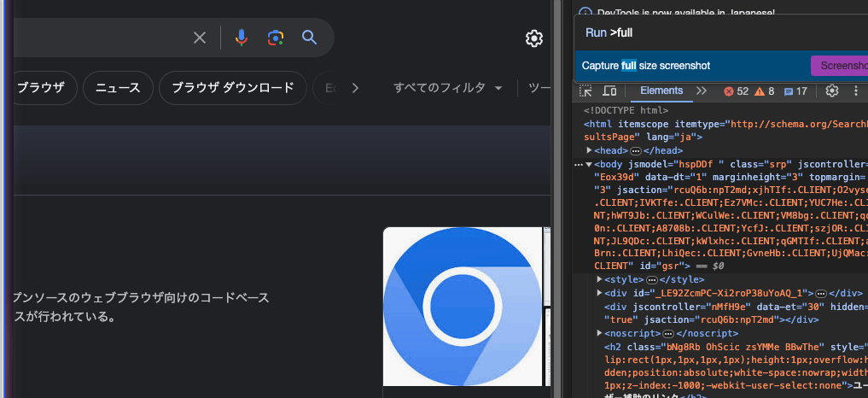Open the DevTools three-dot customize menu
The image size is (868, 398).
click(x=856, y=91)
